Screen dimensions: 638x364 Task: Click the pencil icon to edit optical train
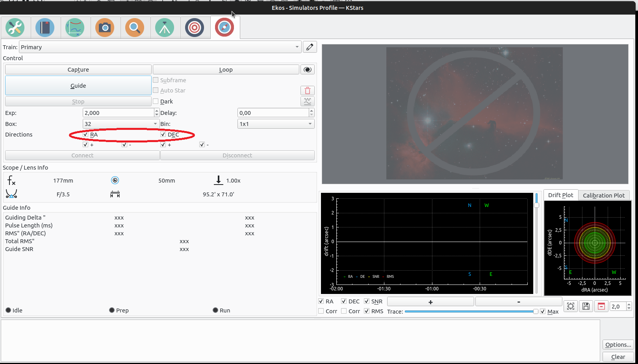(310, 47)
